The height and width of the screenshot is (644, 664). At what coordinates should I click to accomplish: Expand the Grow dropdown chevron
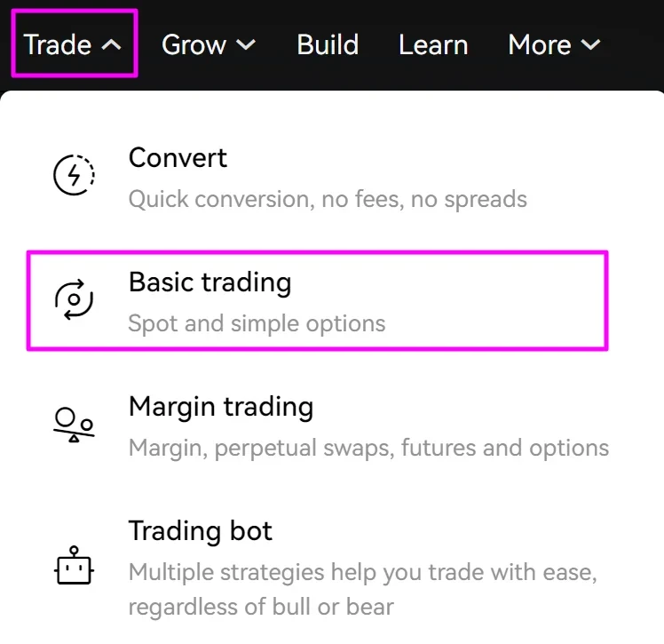[x=246, y=44]
